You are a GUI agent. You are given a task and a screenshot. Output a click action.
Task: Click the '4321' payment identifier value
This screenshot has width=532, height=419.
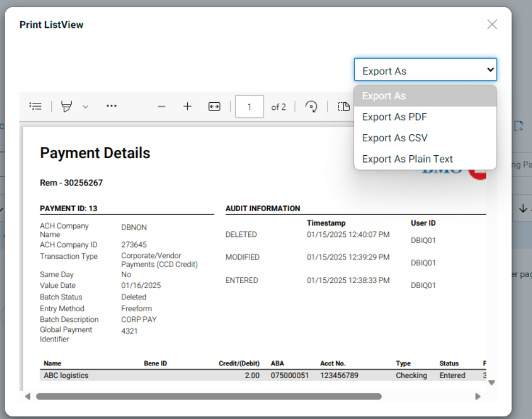130,331
